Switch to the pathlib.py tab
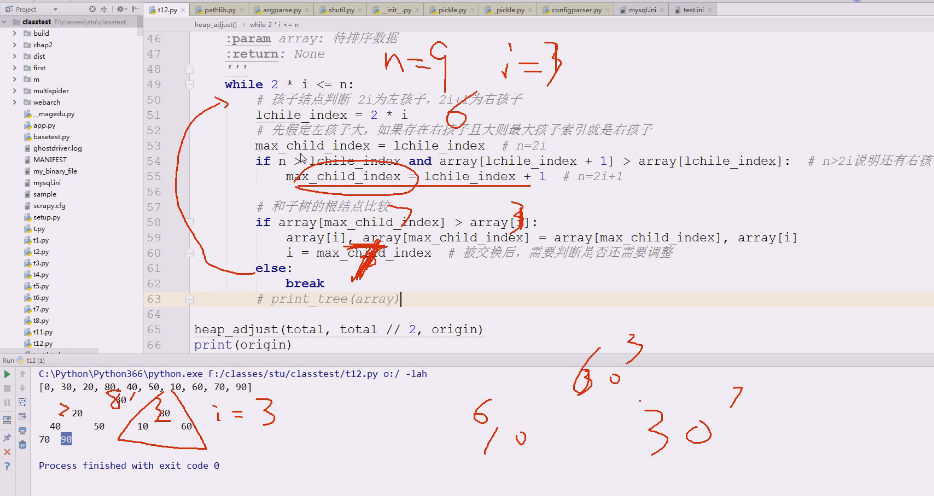934x496 pixels. (x=217, y=10)
